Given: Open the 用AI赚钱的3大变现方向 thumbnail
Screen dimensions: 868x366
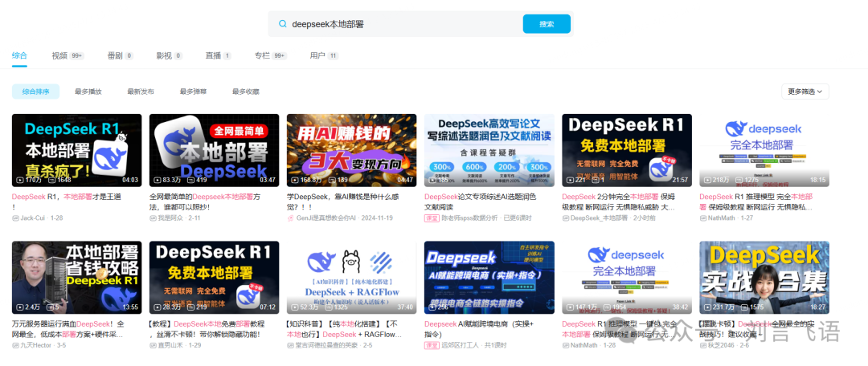Looking at the screenshot, I should (351, 150).
